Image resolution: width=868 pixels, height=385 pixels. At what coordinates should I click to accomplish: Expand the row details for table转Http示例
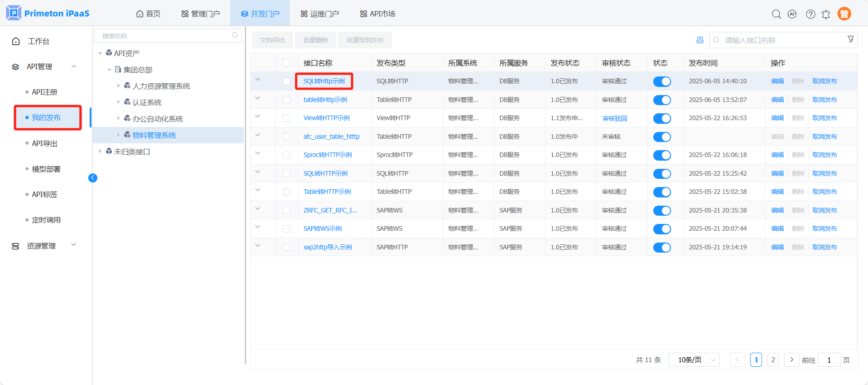[258, 98]
